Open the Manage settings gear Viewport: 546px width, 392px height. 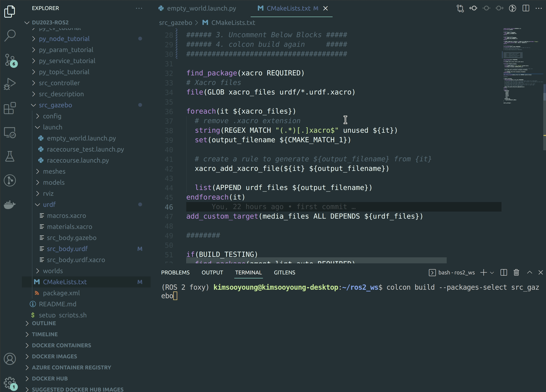coord(10,383)
